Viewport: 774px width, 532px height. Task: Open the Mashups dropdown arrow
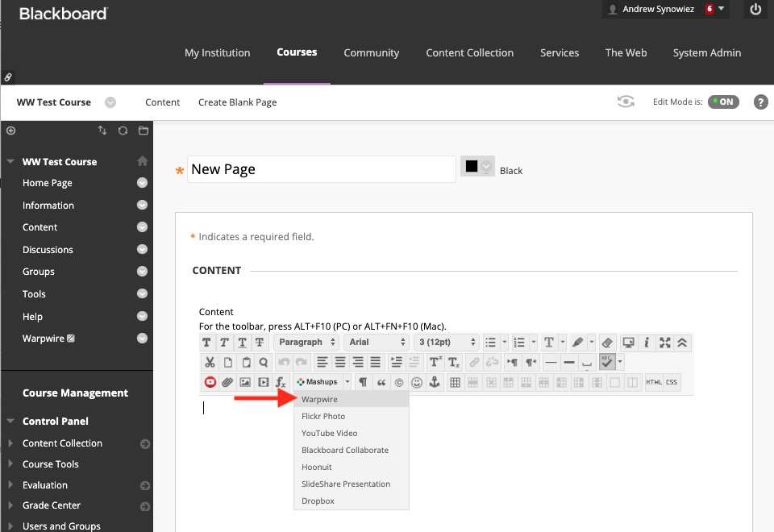tap(347, 382)
